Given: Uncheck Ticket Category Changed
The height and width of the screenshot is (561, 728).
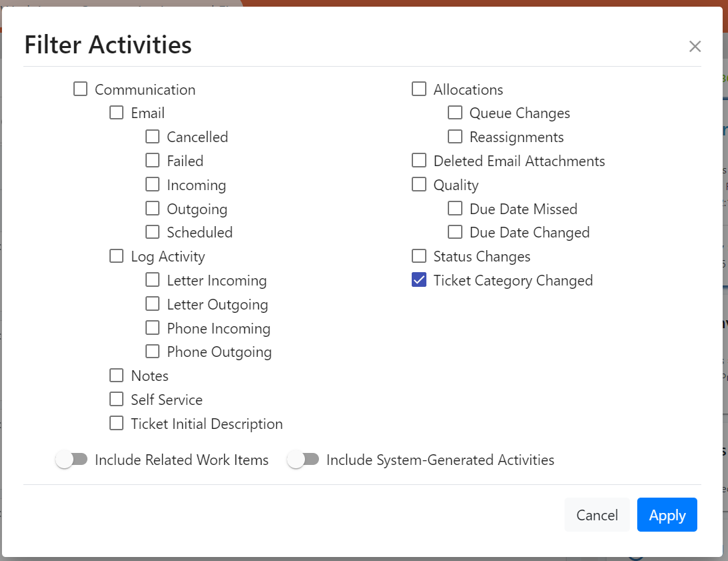Looking at the screenshot, I should pyautogui.click(x=419, y=280).
